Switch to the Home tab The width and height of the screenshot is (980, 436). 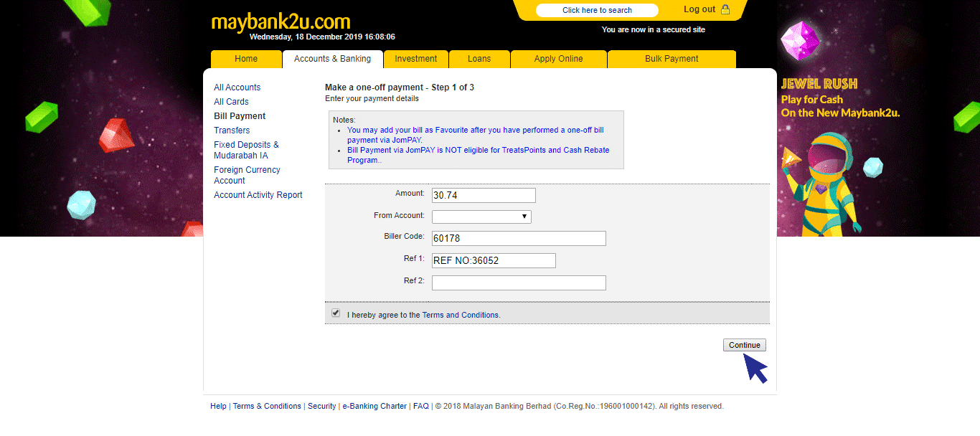click(246, 59)
